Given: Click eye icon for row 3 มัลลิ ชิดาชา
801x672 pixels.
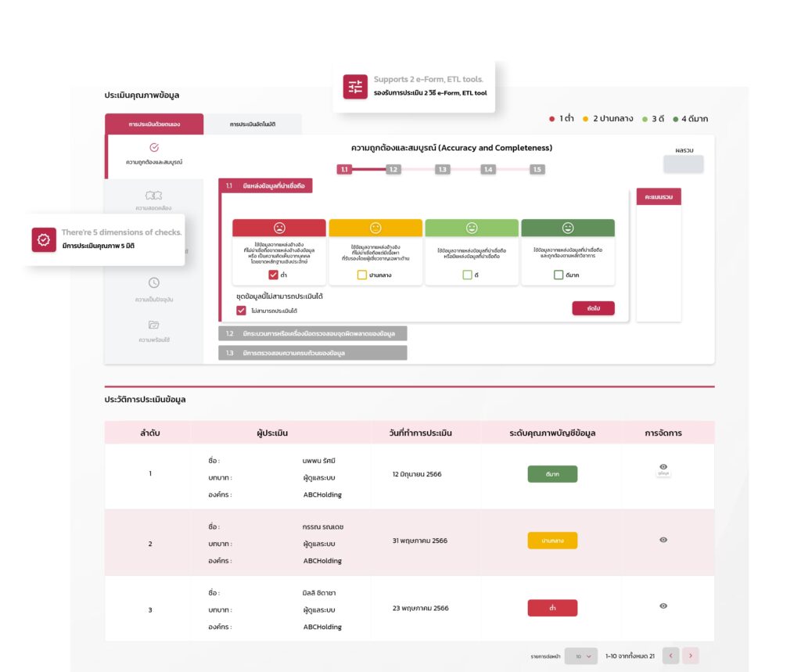Looking at the screenshot, I should [x=663, y=606].
